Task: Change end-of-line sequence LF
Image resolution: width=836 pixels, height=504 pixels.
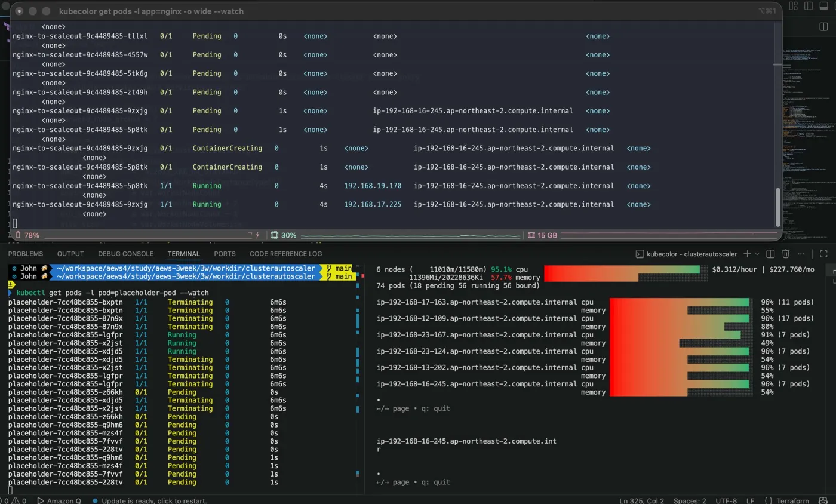Action: coord(750,500)
